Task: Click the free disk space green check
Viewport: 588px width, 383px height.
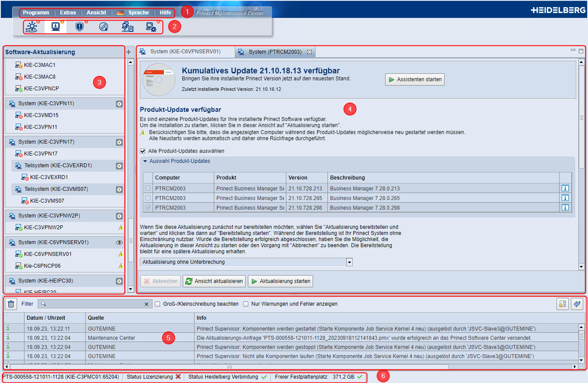Action: pyautogui.click(x=360, y=377)
